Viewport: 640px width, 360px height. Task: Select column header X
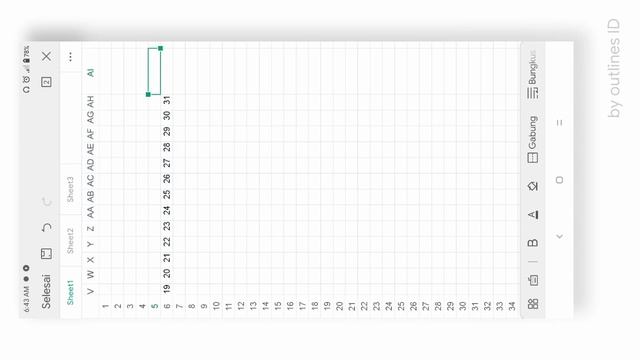(x=91, y=260)
